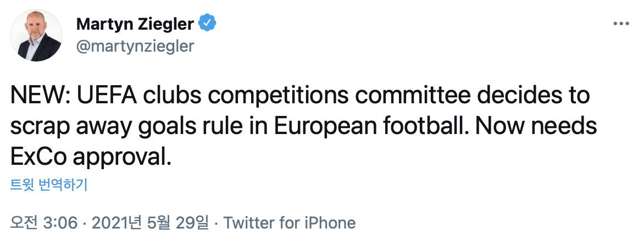Open the @martynziegler handle link

135,46
